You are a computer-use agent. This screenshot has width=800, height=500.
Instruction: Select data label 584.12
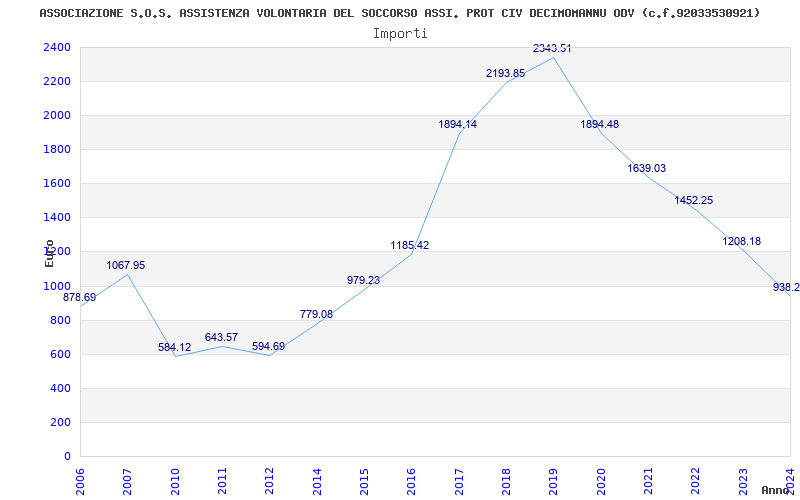click(x=174, y=347)
